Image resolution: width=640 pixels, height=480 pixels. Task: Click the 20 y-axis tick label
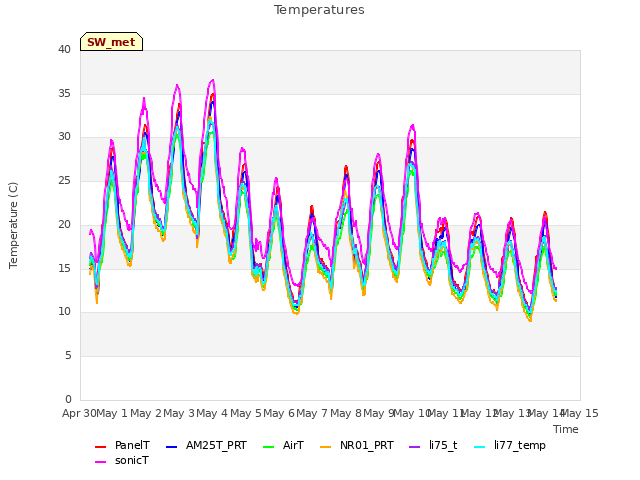64,224
